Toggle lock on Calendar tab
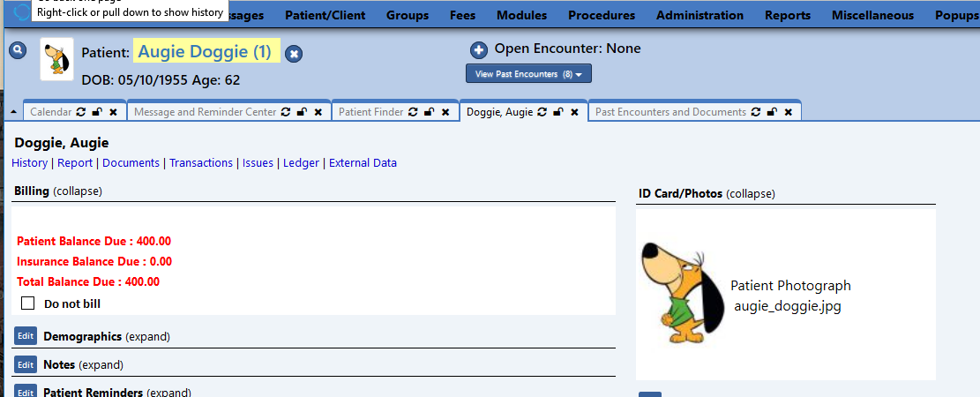Viewport: 980px width, 397px height. coord(97,112)
